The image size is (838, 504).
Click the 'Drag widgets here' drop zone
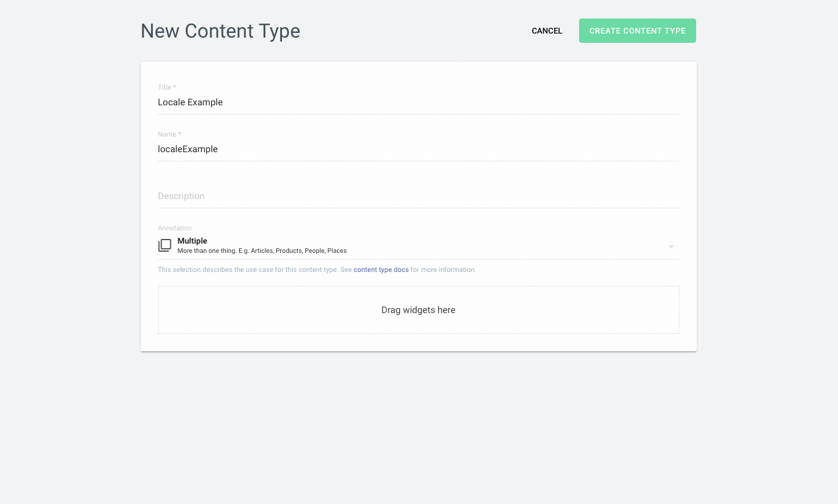point(418,310)
